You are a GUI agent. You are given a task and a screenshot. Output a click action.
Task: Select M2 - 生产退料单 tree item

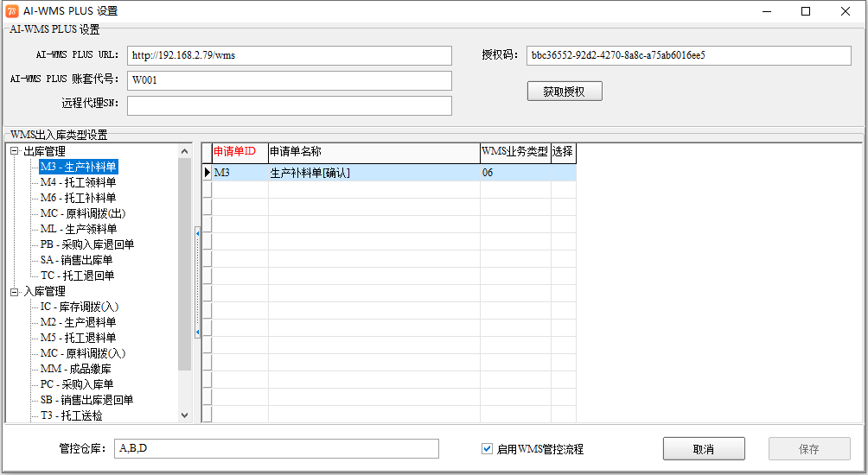click(78, 322)
